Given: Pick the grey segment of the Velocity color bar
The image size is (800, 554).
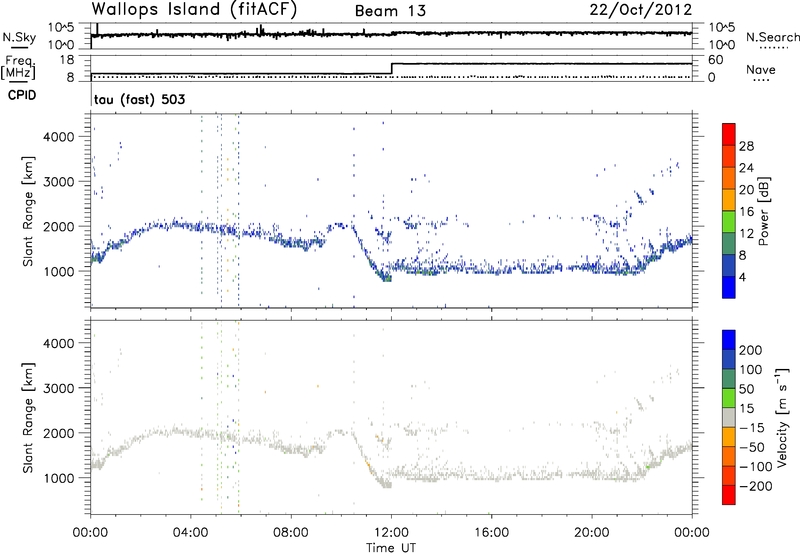Looking at the screenshot, I should (x=729, y=418).
